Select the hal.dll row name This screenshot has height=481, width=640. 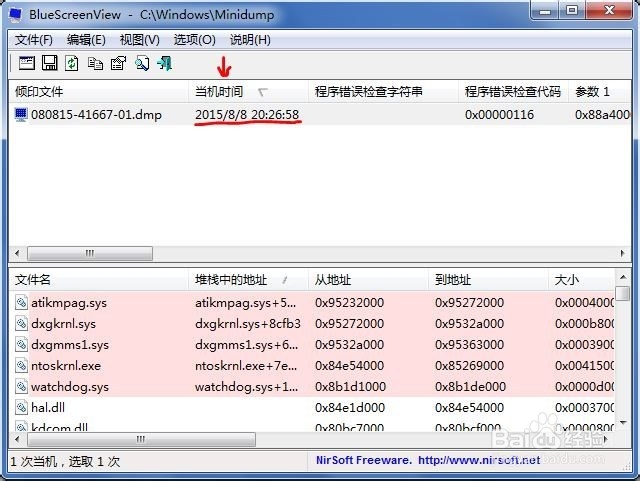tap(48, 407)
